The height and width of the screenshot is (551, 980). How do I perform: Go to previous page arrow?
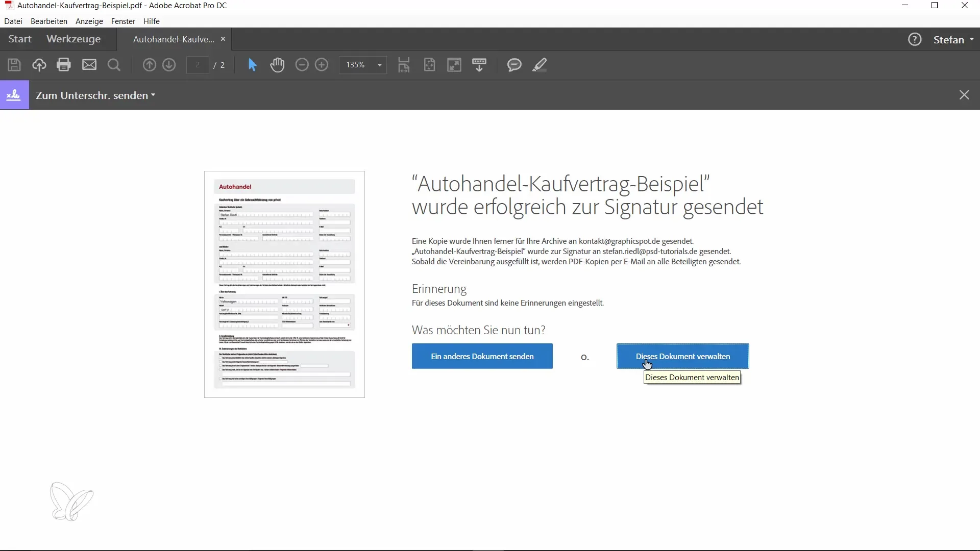pos(149,65)
